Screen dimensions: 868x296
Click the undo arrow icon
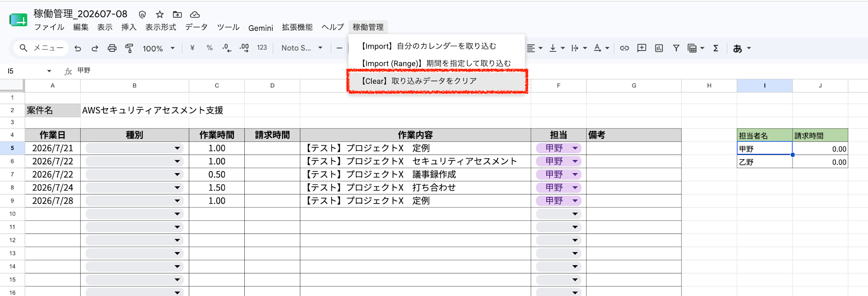point(78,48)
